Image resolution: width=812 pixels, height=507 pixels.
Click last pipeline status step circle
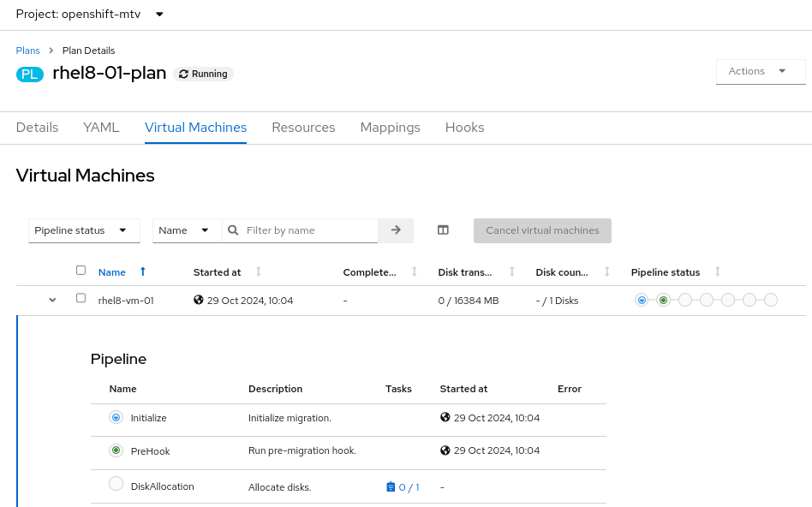(x=771, y=300)
